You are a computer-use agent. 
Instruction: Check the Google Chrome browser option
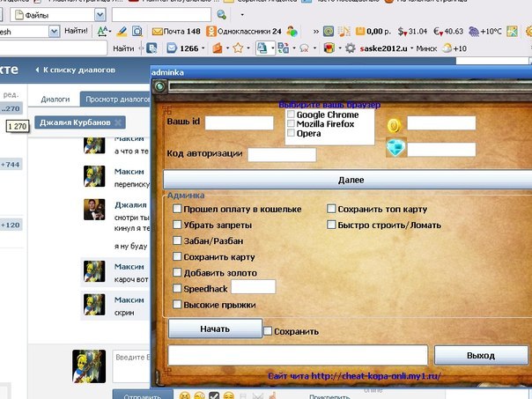[x=291, y=115]
